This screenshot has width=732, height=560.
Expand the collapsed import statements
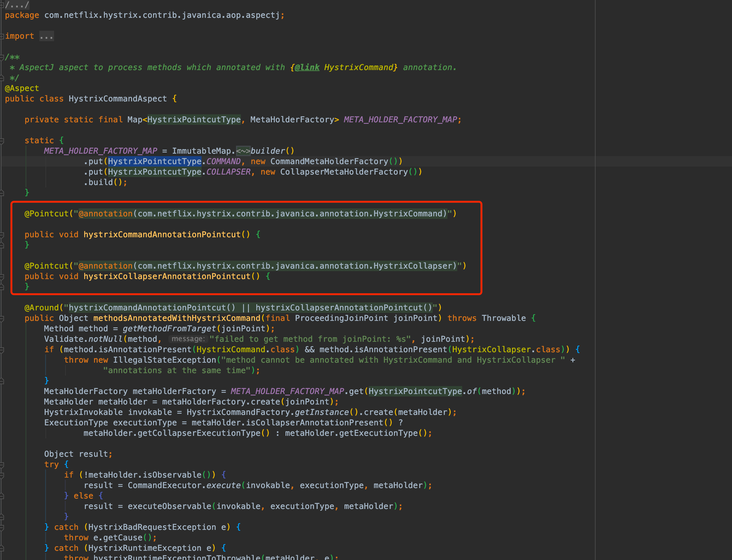click(2, 36)
